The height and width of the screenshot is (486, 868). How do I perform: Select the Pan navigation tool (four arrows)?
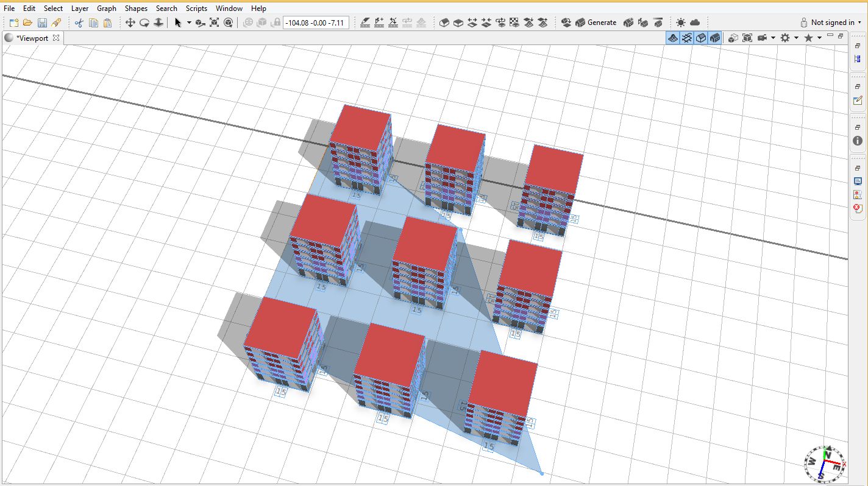pos(130,23)
